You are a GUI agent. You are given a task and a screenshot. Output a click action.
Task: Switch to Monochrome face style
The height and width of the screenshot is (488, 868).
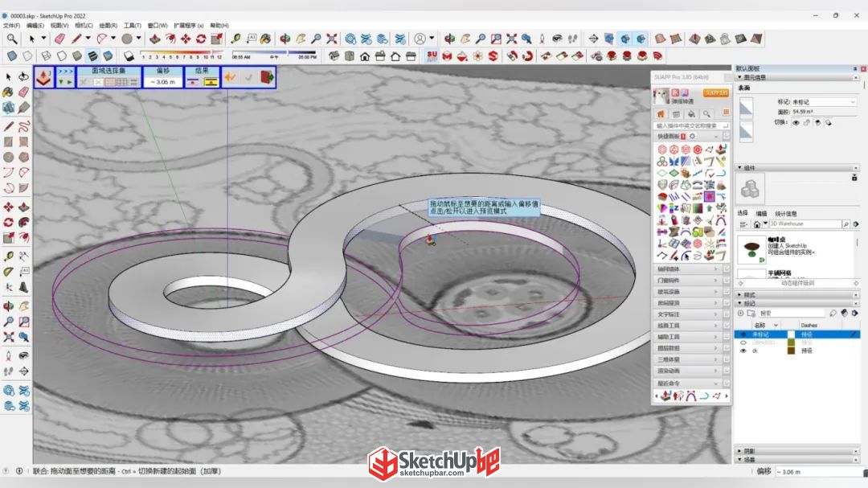(108, 56)
